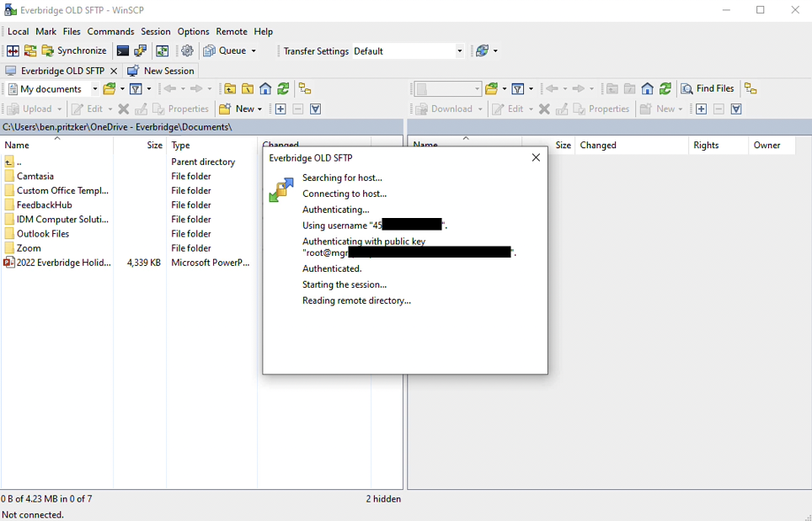Open the Session menu
The image size is (812, 521).
[155, 32]
